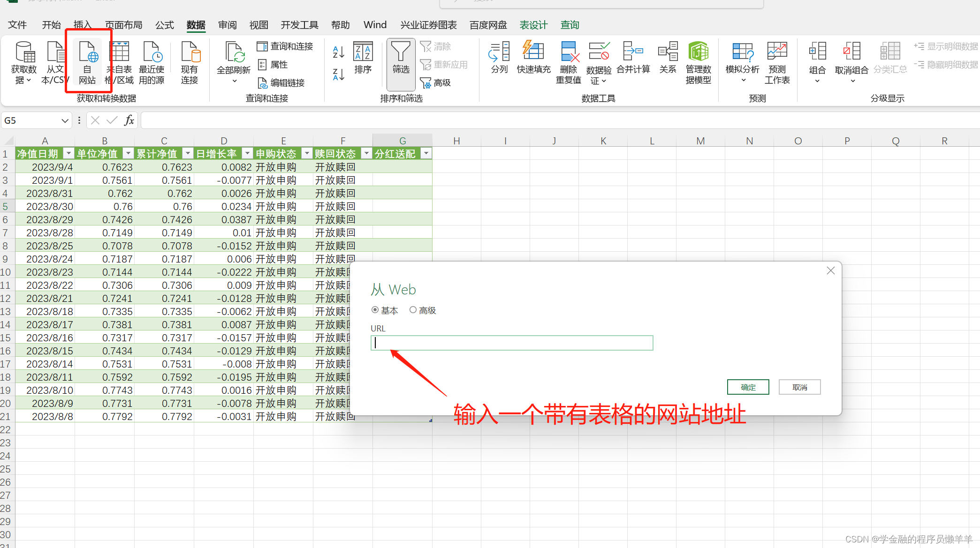
Task: Click the 筛选 filter funnel icon
Action: click(401, 53)
